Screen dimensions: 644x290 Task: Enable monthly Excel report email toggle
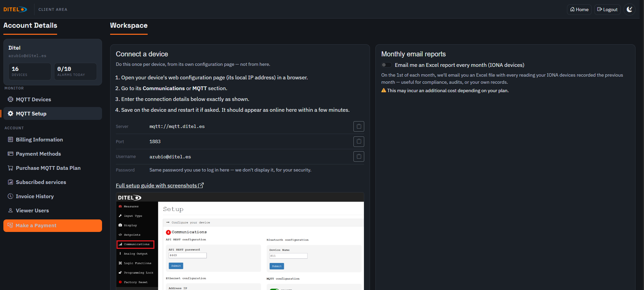pyautogui.click(x=386, y=65)
